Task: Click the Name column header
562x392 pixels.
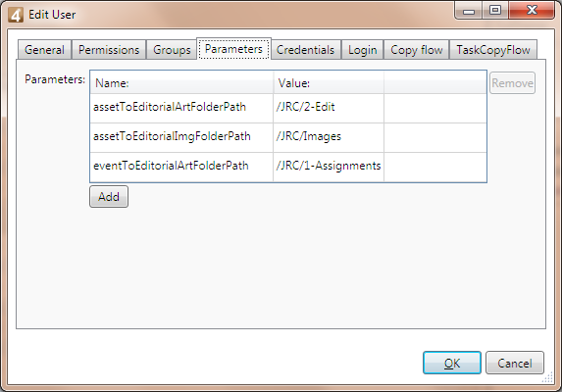Action: click(x=181, y=83)
